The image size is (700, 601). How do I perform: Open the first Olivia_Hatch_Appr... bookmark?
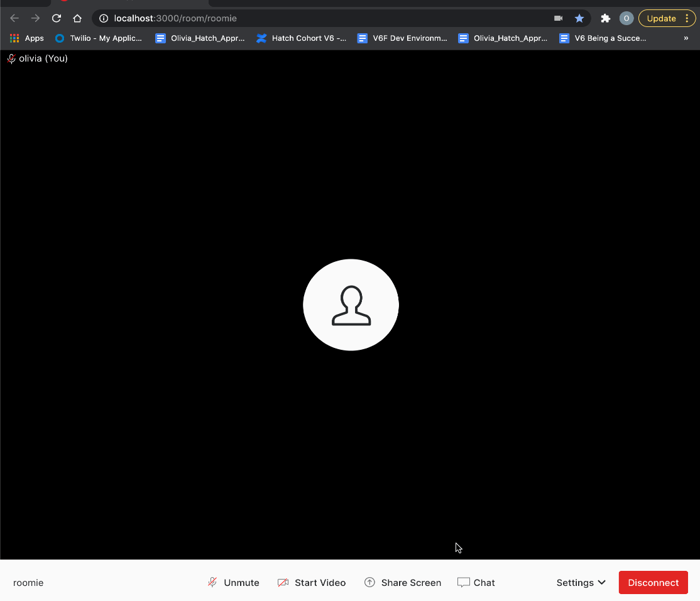200,38
